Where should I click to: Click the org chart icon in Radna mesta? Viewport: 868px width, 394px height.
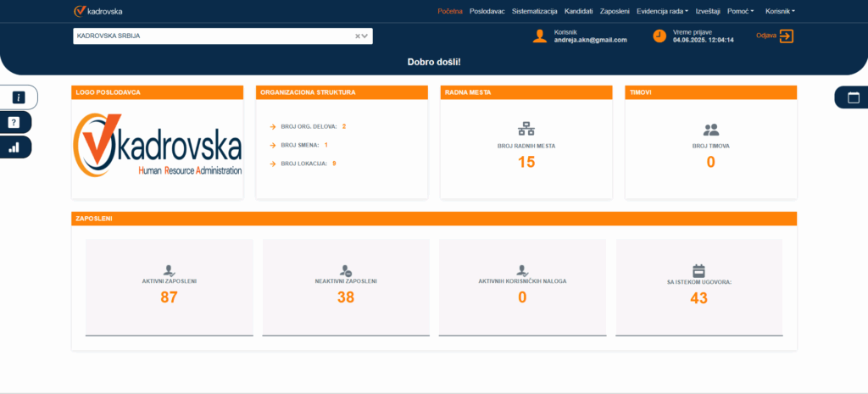526,130
